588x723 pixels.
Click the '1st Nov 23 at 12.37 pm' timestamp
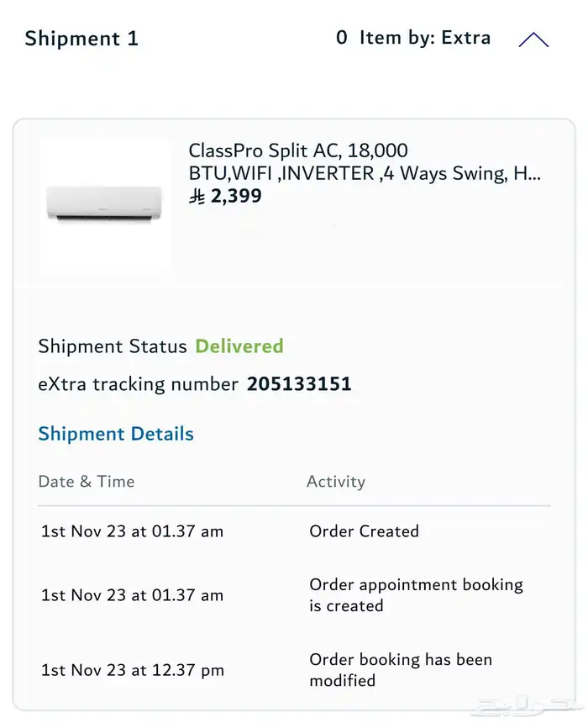click(133, 670)
